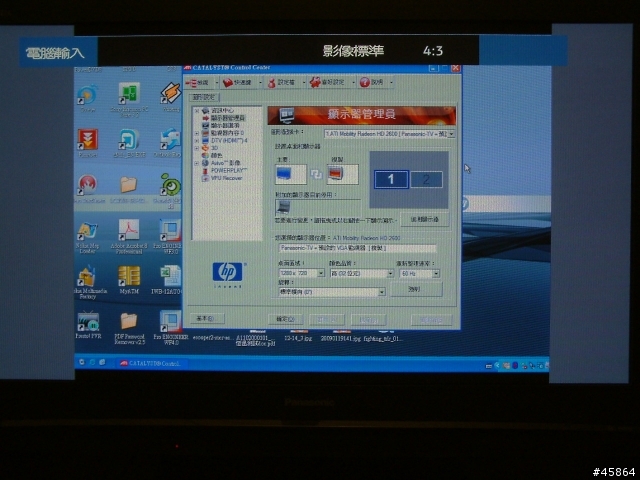The width and height of the screenshot is (640, 480).
Task: Open dropdown arrow beside the Hotkeys button
Action: pos(260,83)
